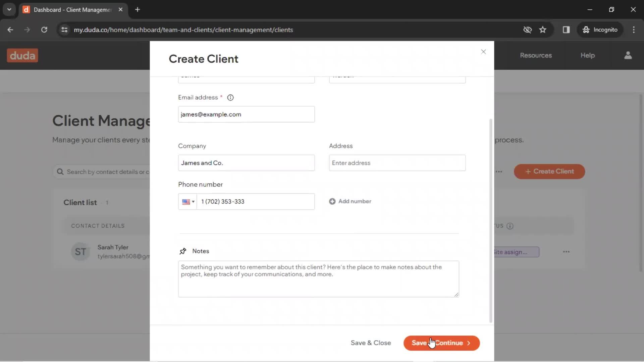Viewport: 644px width, 362px height.
Task: Open a new browser tab
Action: click(x=138, y=10)
